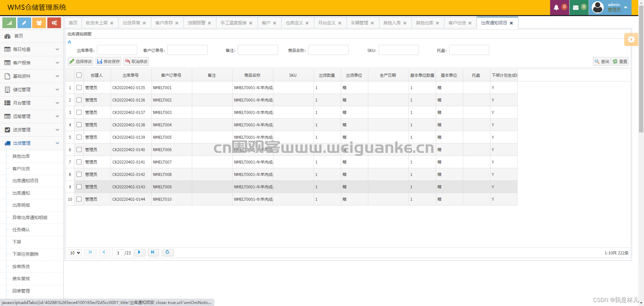Viewport: 644px width, 306px height.
Task: Jump to the last page
Action: (153, 252)
